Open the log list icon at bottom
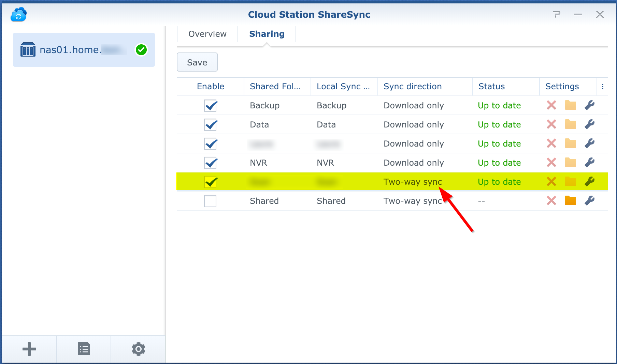The height and width of the screenshot is (364, 617). 84,349
